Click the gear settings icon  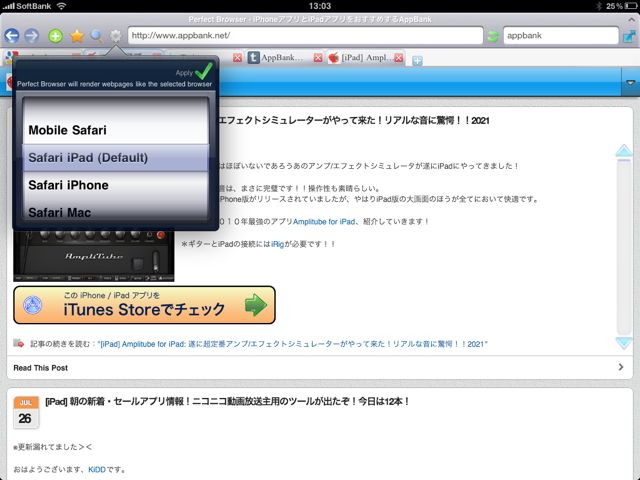click(x=116, y=36)
